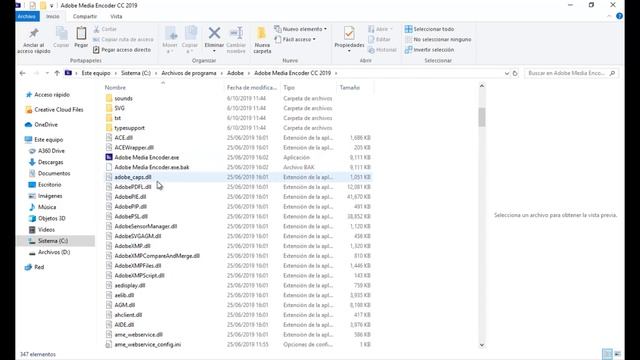
Task: Open Creative Cloud Files in the sidebar
Action: click(54, 109)
